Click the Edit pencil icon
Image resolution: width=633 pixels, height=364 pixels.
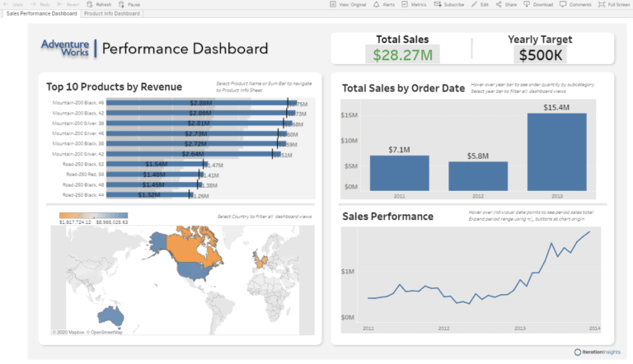click(474, 4)
